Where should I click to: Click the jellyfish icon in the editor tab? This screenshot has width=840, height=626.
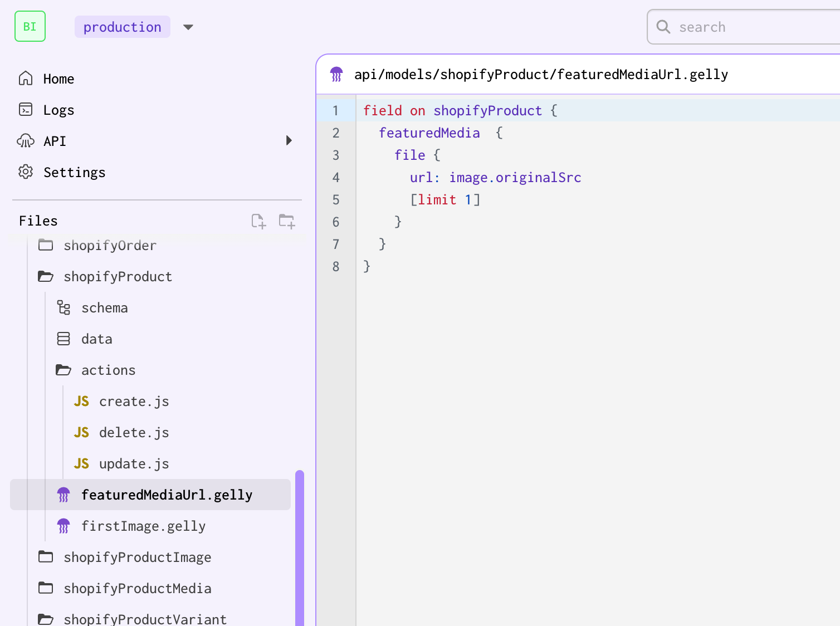click(x=336, y=74)
